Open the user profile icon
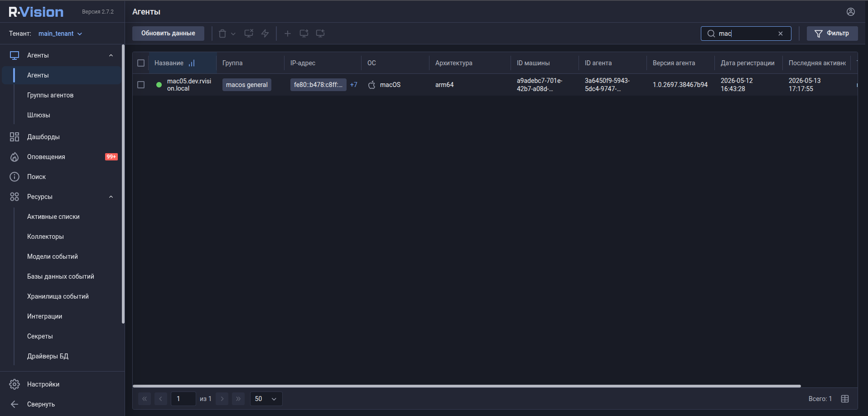868x416 pixels. coord(851,12)
